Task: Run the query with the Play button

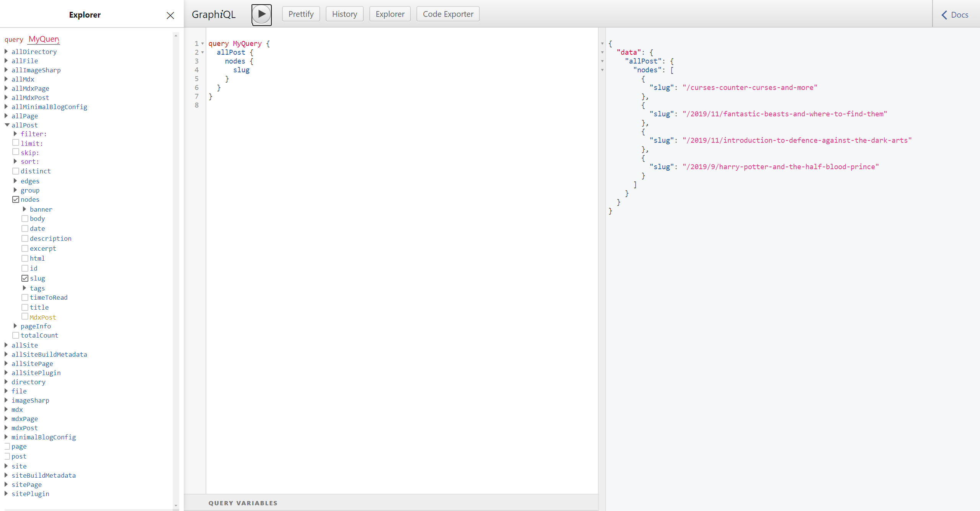Action: 261,14
